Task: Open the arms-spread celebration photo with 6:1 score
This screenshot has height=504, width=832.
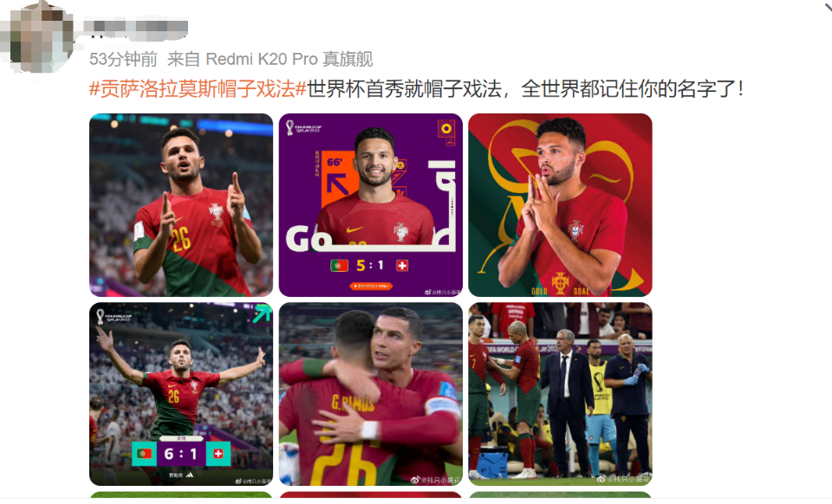Action: pos(181,394)
